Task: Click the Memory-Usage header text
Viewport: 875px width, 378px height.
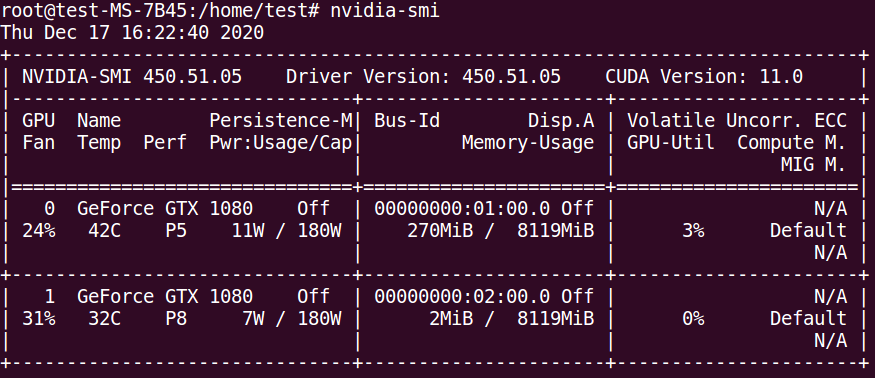Action: click(x=528, y=143)
